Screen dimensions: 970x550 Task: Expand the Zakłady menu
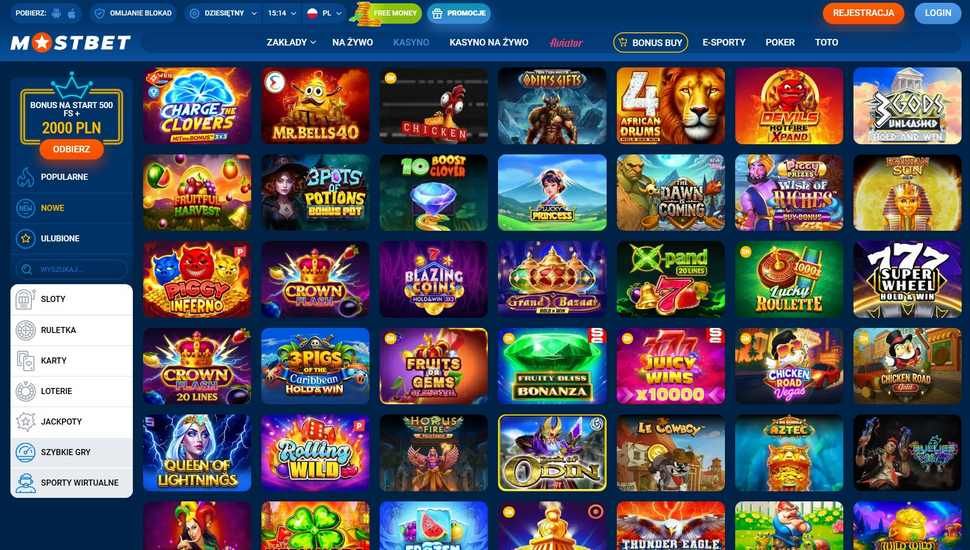[x=291, y=43]
